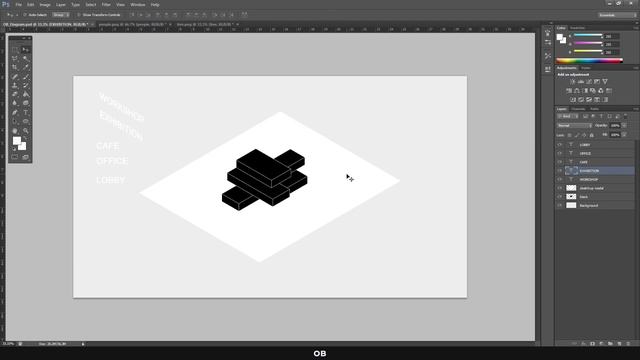Viewport: 640px width, 360px height.
Task: Select the Quick Selection tool
Action: [26, 58]
